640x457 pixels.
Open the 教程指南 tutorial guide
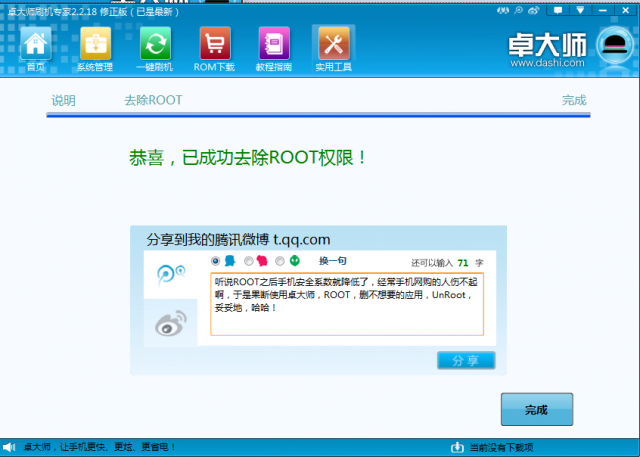[274, 49]
